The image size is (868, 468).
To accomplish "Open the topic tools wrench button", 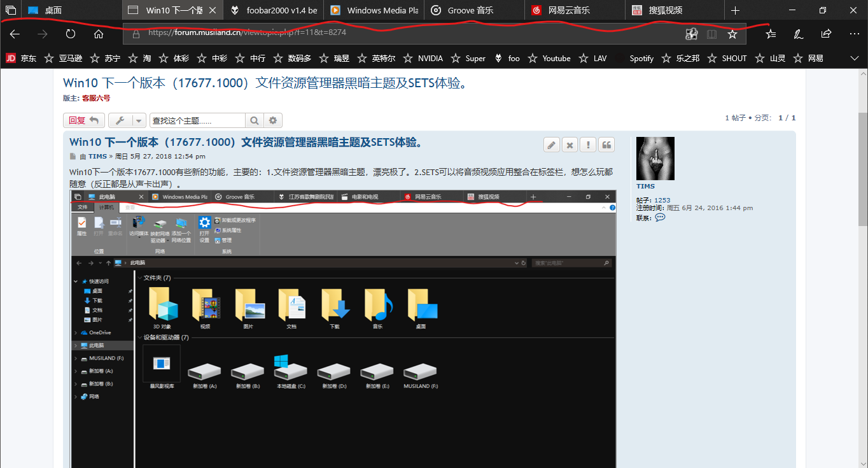I will (x=120, y=120).
